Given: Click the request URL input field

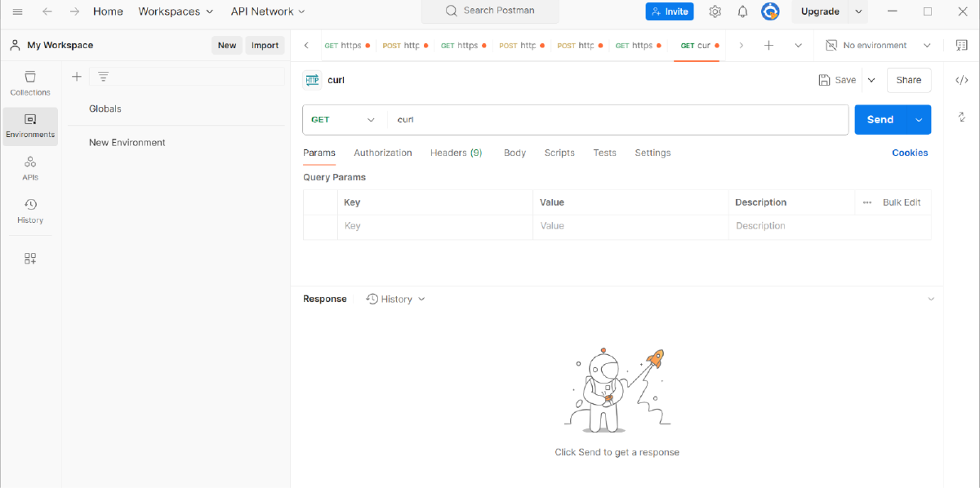Looking at the screenshot, I should click(x=618, y=120).
